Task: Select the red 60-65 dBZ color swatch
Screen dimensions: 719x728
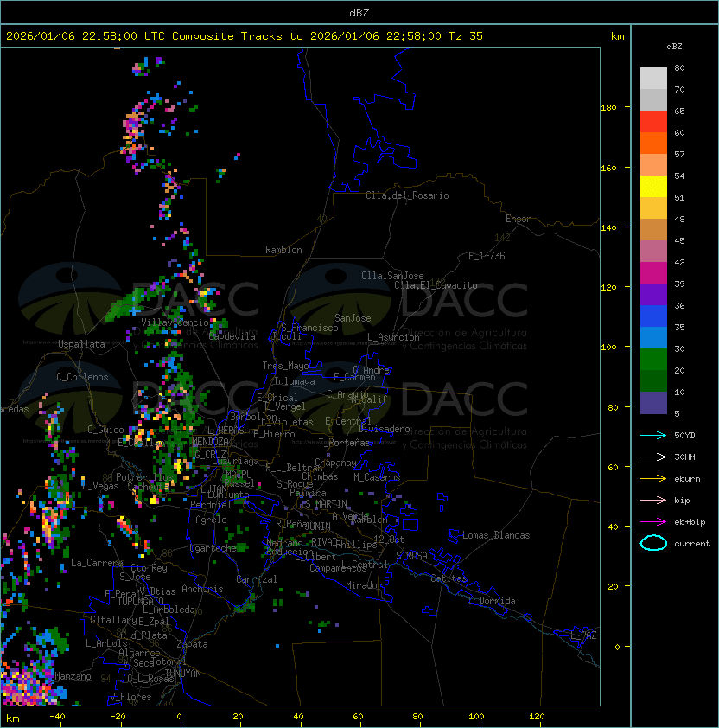Action: (653, 122)
